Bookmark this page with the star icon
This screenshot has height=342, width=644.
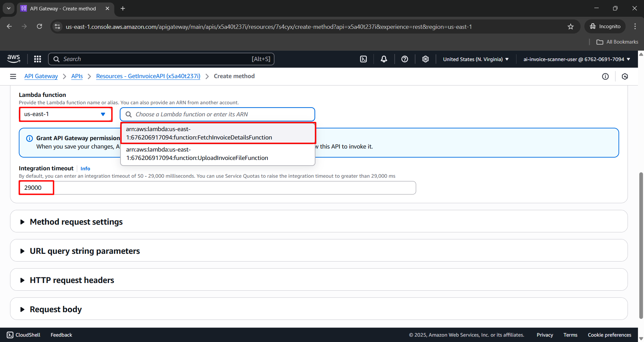pos(571,26)
